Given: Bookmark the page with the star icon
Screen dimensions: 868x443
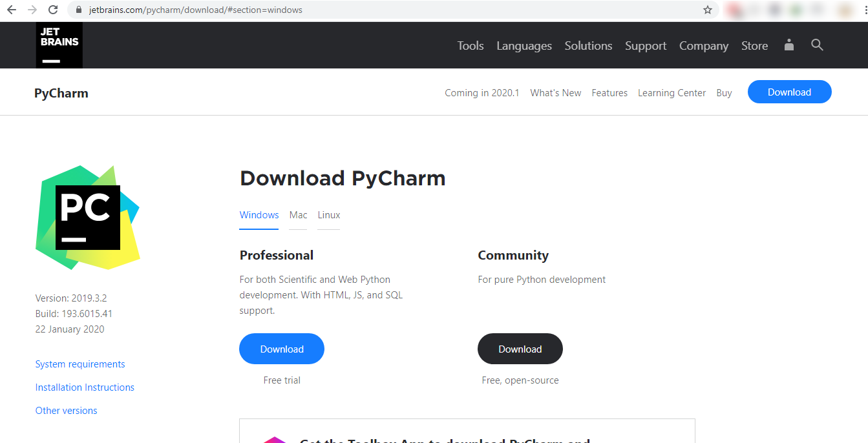Looking at the screenshot, I should [x=707, y=10].
